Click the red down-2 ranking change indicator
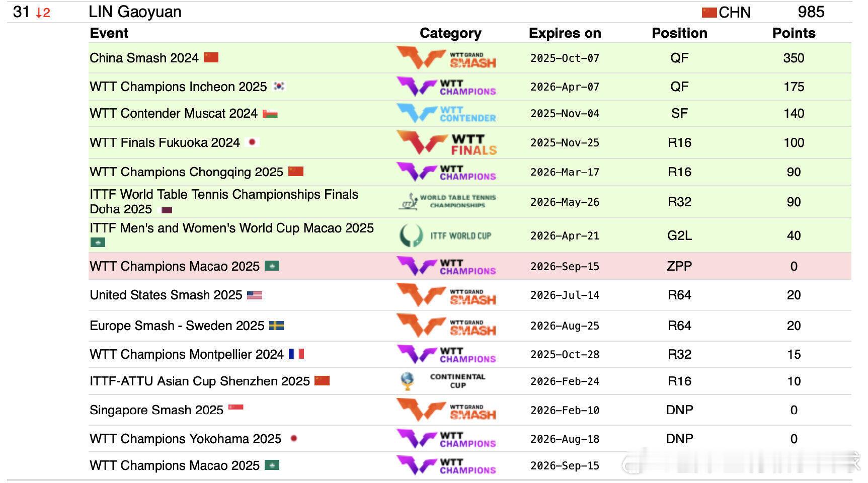Viewport: 868px width, 483px height. coord(43,13)
